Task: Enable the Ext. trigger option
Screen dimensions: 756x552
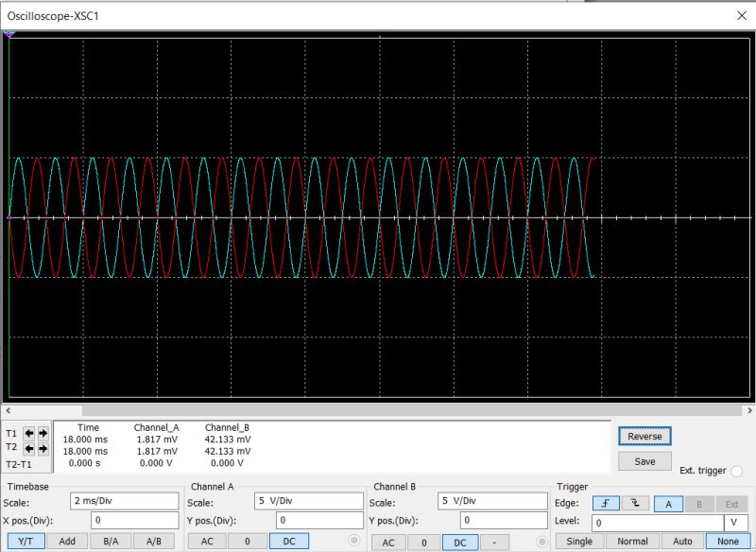Action: click(735, 470)
